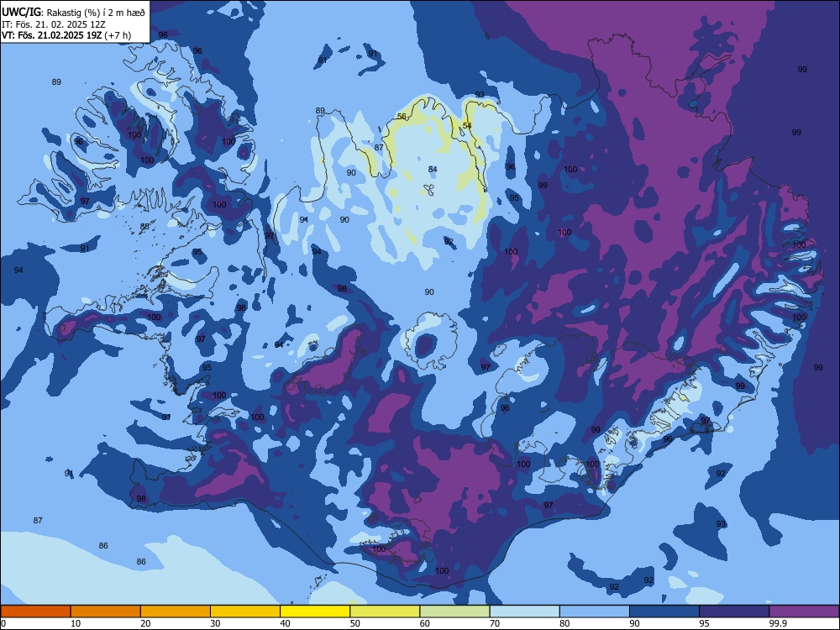Screen dimensions: 840x630
Task: Click the '0' legend scale label
Action: pyautogui.click(x=3, y=623)
